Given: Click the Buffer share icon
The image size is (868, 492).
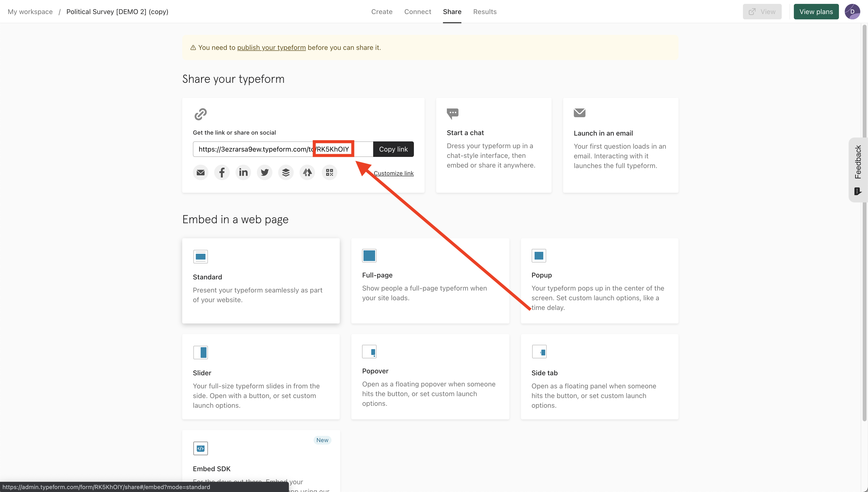Looking at the screenshot, I should (x=286, y=173).
